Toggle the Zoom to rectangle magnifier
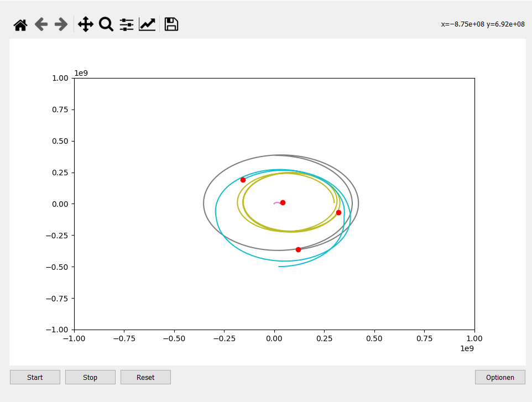This screenshot has height=402, width=532. click(x=106, y=24)
